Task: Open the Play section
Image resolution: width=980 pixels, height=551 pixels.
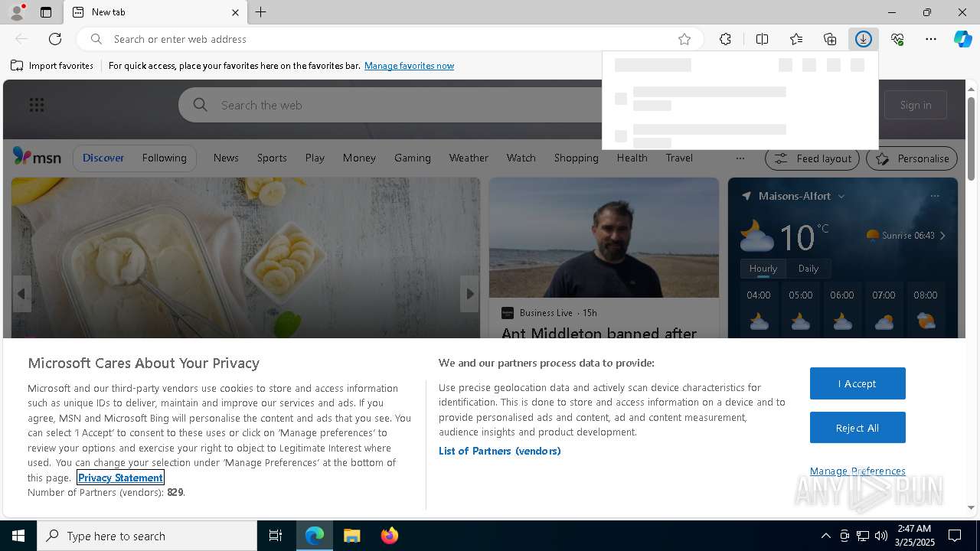Action: tap(315, 158)
